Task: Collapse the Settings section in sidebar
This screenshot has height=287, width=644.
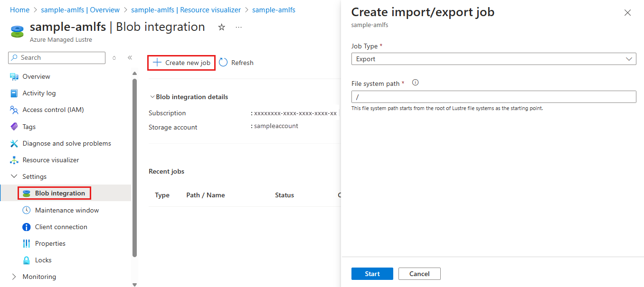Action: (14, 176)
